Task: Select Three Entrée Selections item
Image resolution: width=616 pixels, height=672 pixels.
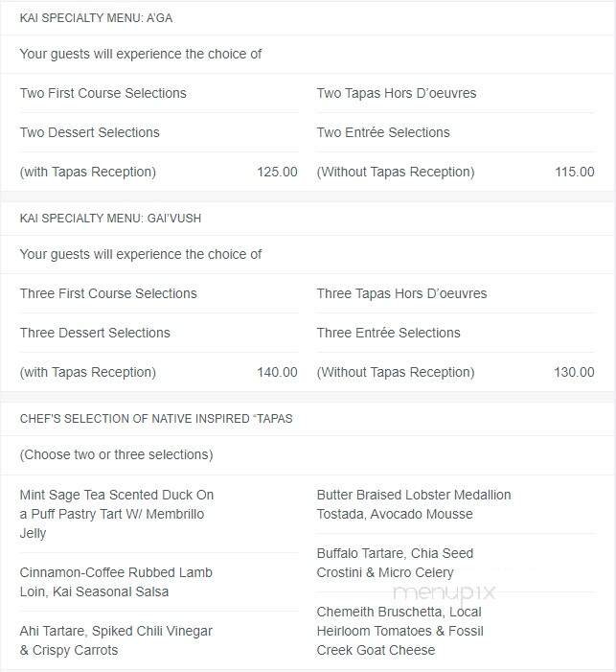Action: click(x=388, y=333)
